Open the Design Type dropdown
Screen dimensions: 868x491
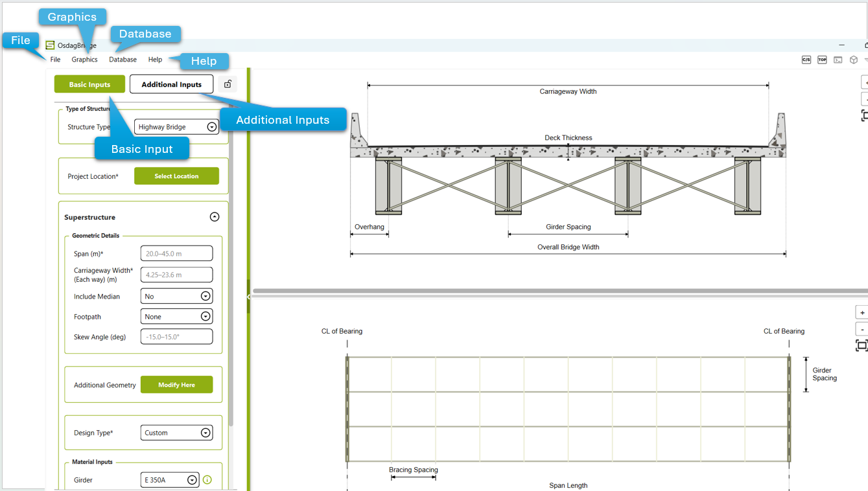[176, 433]
